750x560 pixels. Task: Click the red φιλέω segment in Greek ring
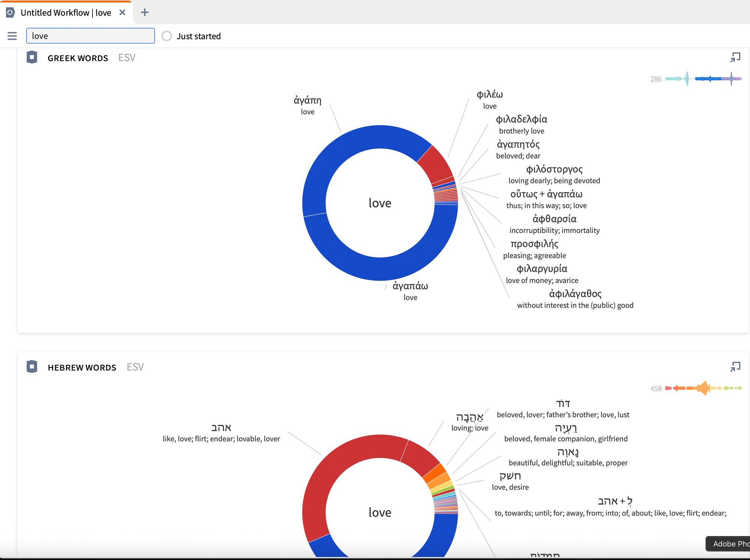point(436,164)
